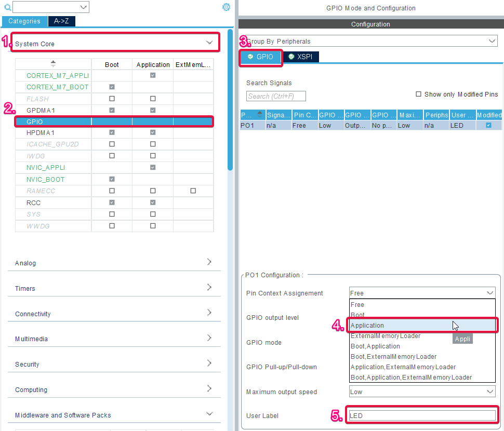Switch to the Categories tab
This screenshot has width=504, height=431.
tap(24, 21)
